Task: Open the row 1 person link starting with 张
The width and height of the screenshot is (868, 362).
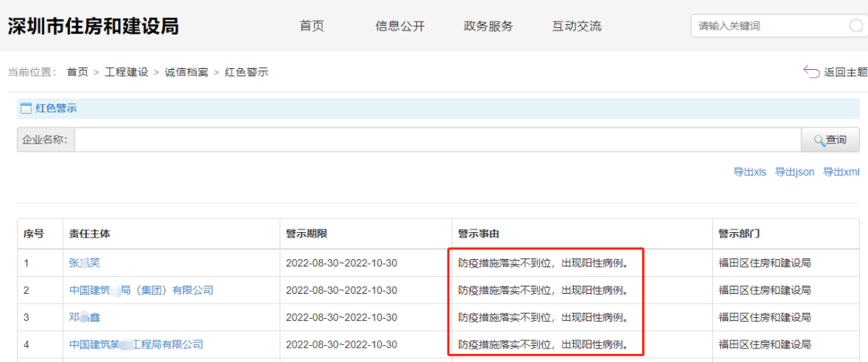Action: pyautogui.click(x=84, y=263)
